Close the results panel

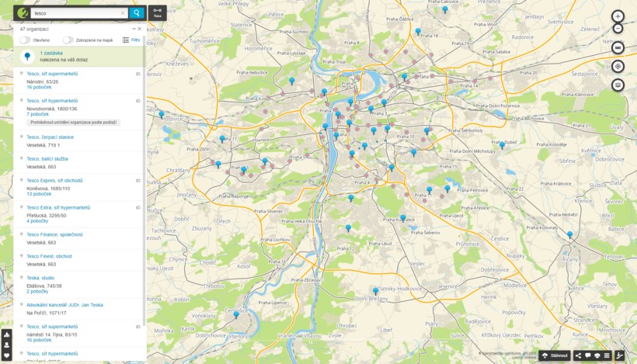(139, 29)
